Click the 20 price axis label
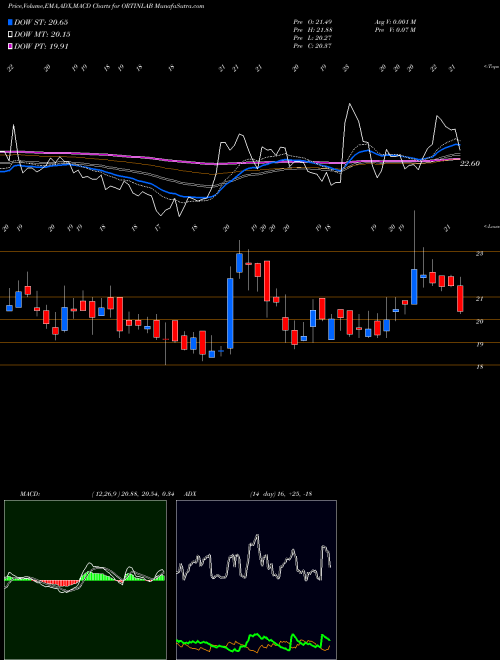This screenshot has height=660, width=500. (479, 322)
